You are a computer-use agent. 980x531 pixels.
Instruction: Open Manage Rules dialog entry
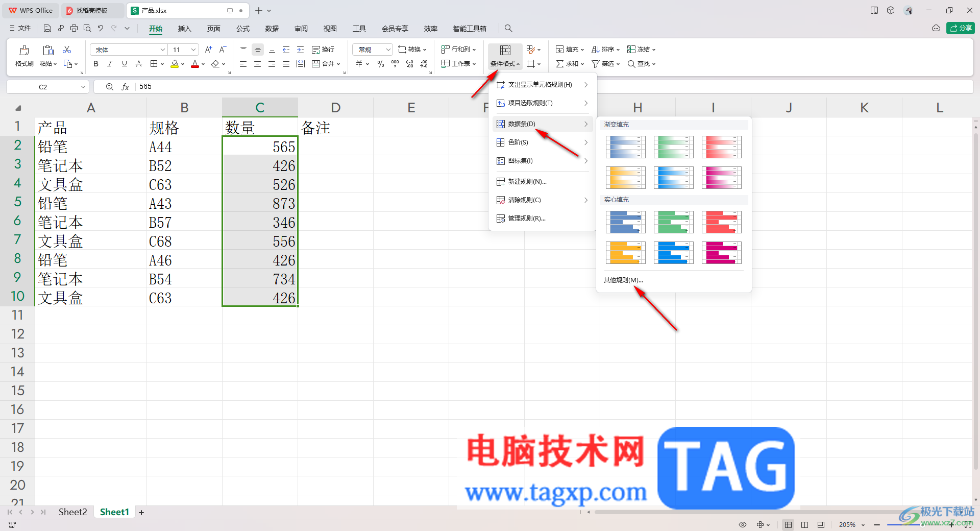pos(542,219)
